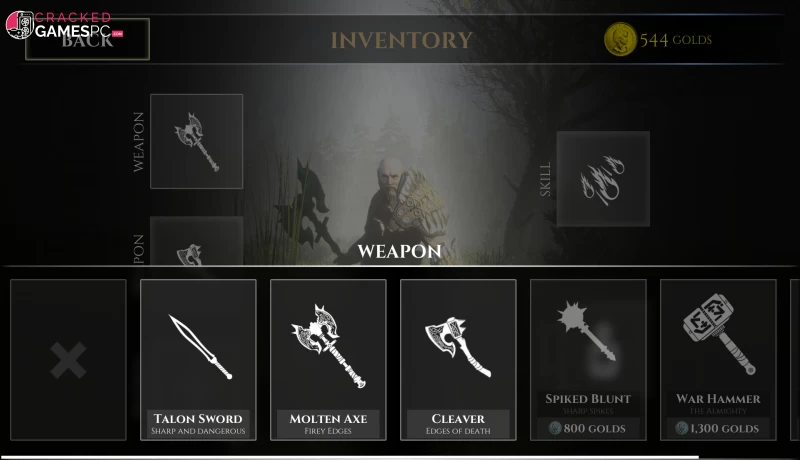Click the Cracked GamesPC logo

[64, 25]
